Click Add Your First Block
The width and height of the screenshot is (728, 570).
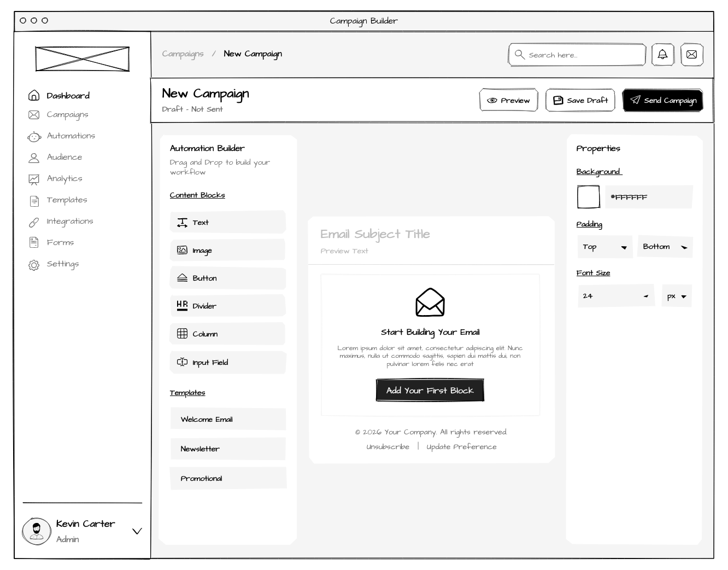(430, 390)
